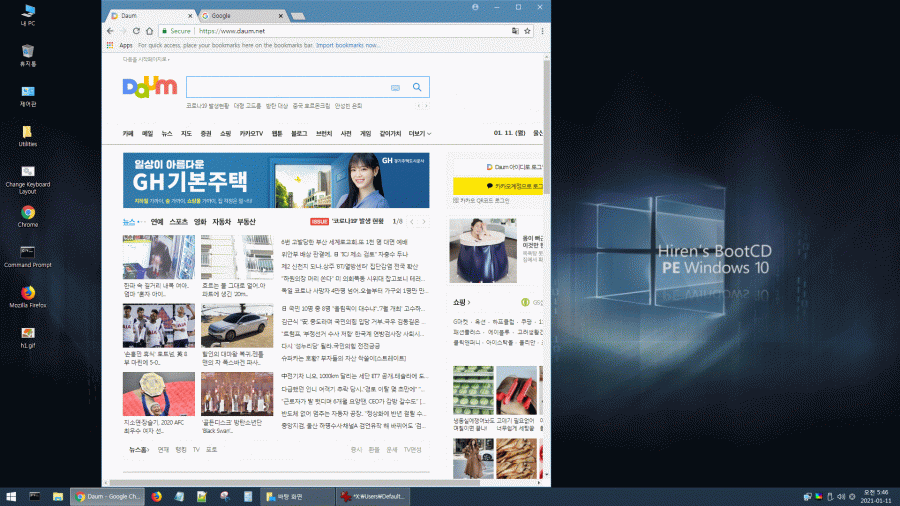The height and width of the screenshot is (506, 900).
Task: Select the 자동차 news tab
Action: 222,221
